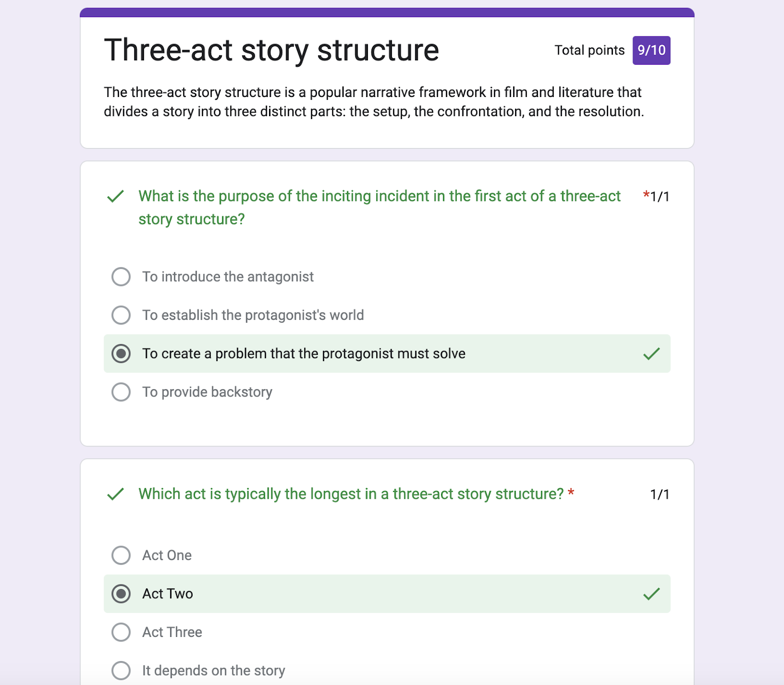Click the 'Which act is typically the longest' question text

[351, 494]
